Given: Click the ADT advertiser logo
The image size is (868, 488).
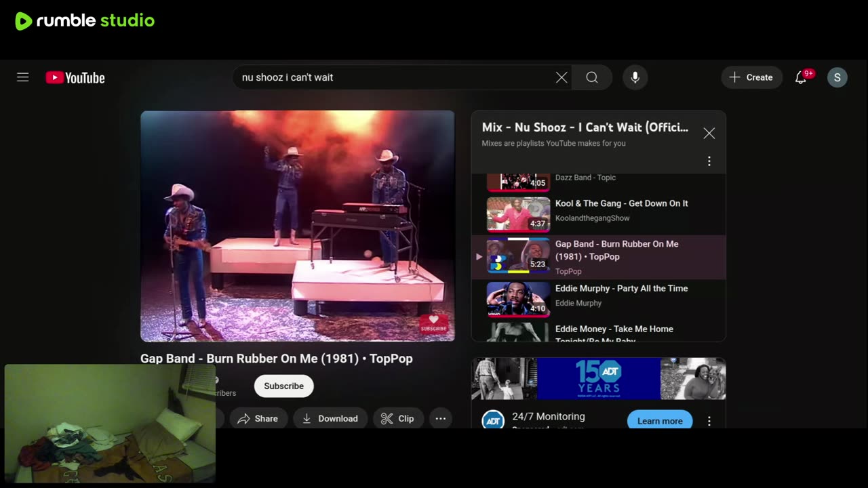Looking at the screenshot, I should pyautogui.click(x=493, y=420).
